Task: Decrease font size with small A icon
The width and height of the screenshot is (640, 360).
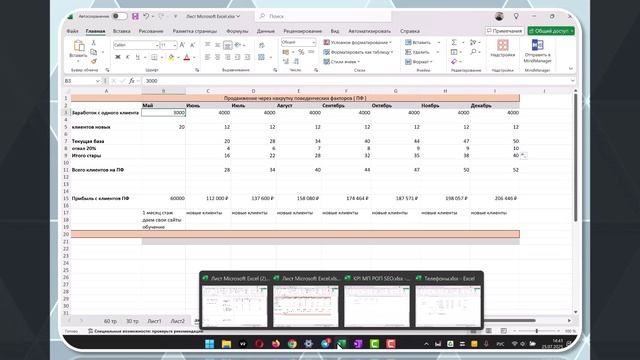Action: click(193, 45)
